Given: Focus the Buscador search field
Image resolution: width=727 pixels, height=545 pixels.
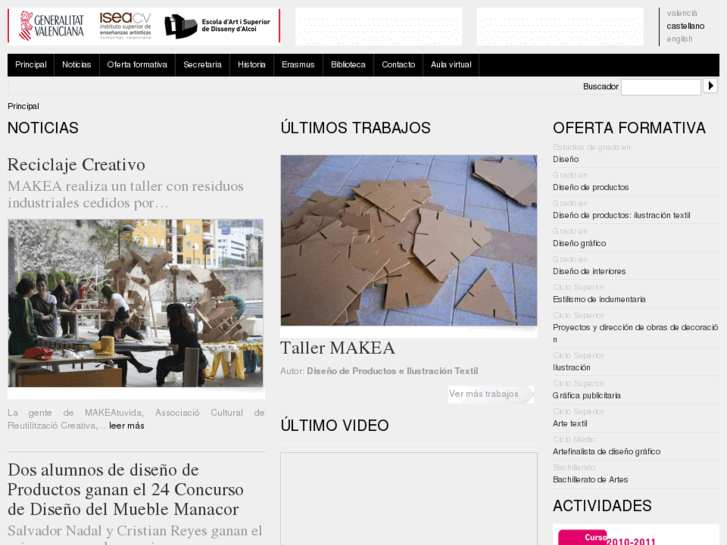Looking at the screenshot, I should click(x=661, y=87).
